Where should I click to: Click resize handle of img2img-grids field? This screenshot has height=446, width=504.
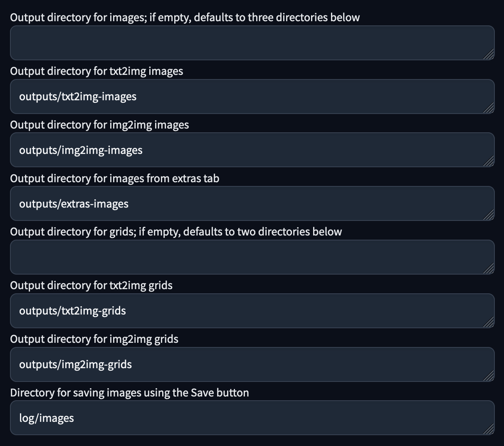tap(489, 376)
